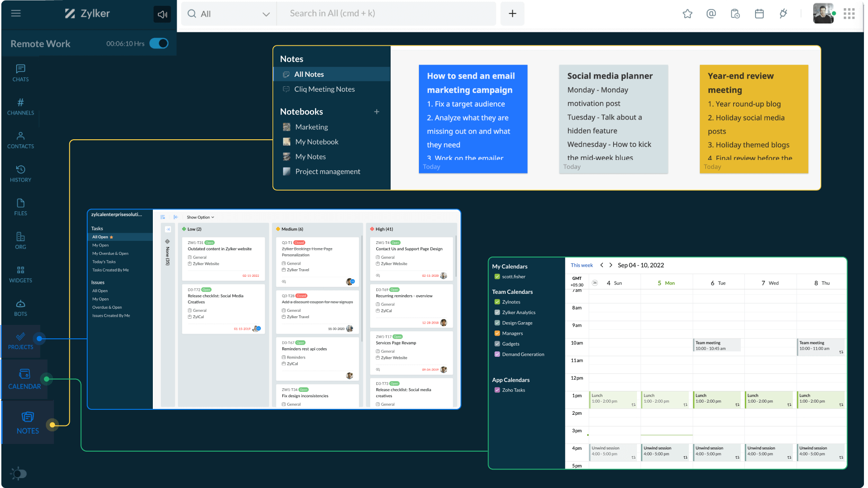The image size is (868, 488).
Task: Select the 5 Mon day header
Action: point(666,283)
